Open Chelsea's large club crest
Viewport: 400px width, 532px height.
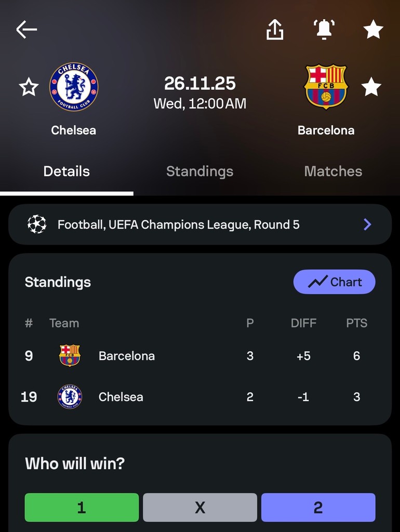(74, 87)
